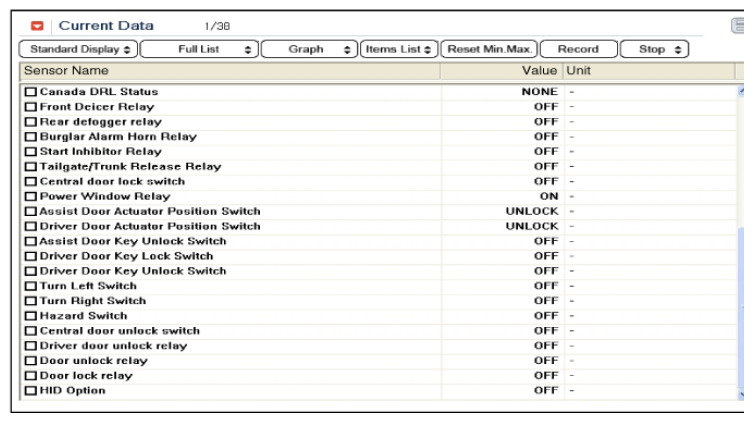Viewport: 753px width, 423px height.
Task: Click UNLOCK value for Driver Door Actuator
Action: point(532,226)
